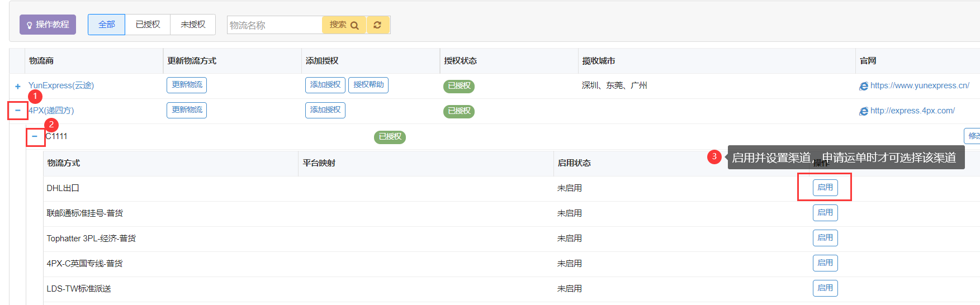Expand the YunExpress(云途) row
Viewport: 980px width, 305px height.
pos(18,86)
